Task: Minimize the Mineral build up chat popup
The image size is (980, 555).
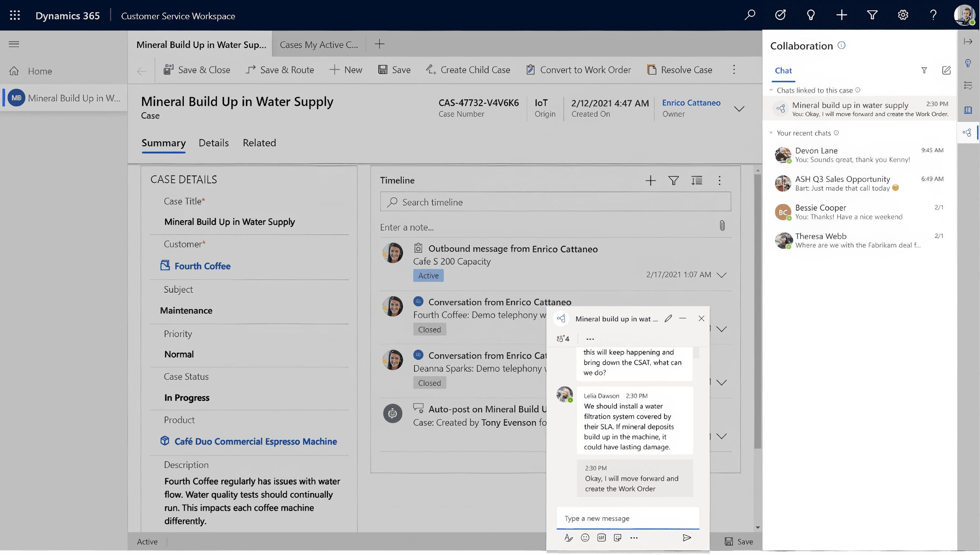Action: pyautogui.click(x=683, y=319)
